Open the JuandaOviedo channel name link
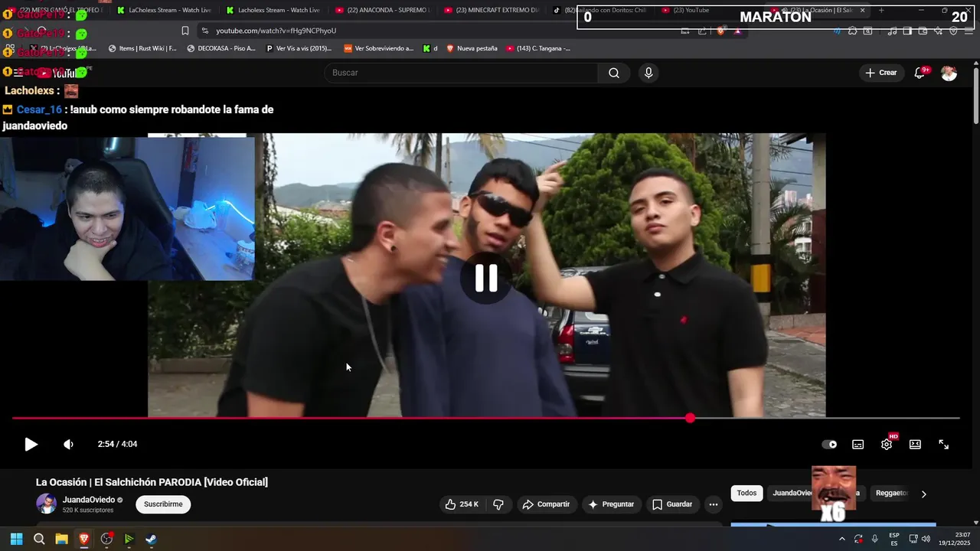 click(x=89, y=500)
